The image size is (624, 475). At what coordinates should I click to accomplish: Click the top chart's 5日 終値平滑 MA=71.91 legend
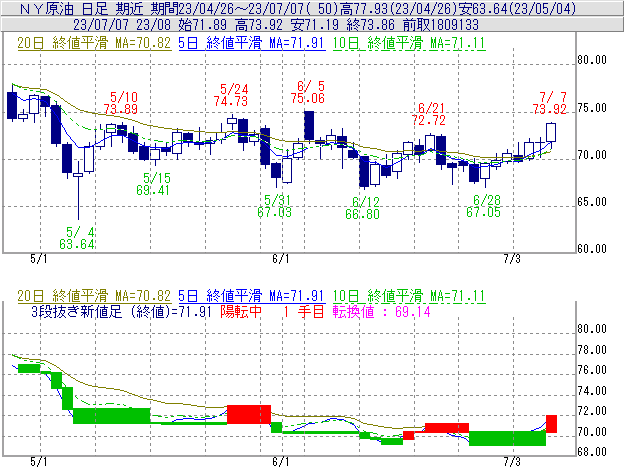[252, 43]
